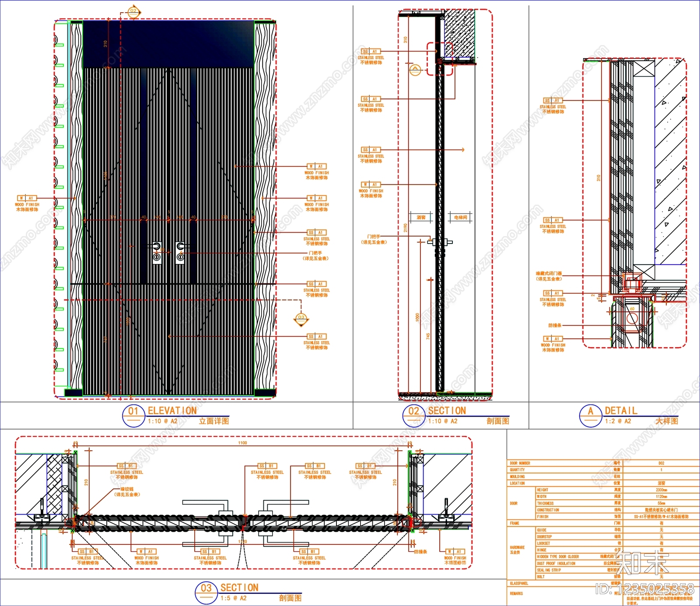Click the CONSTRUCTION row label

coord(548,510)
